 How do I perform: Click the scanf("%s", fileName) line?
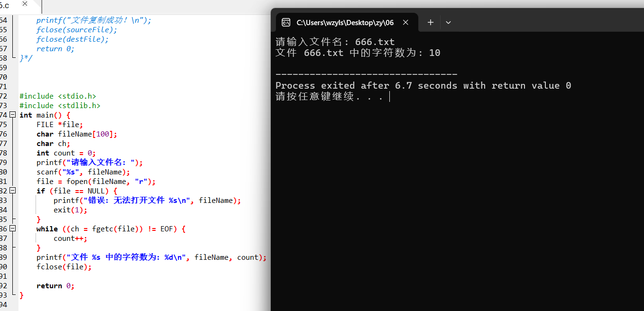coord(83,172)
